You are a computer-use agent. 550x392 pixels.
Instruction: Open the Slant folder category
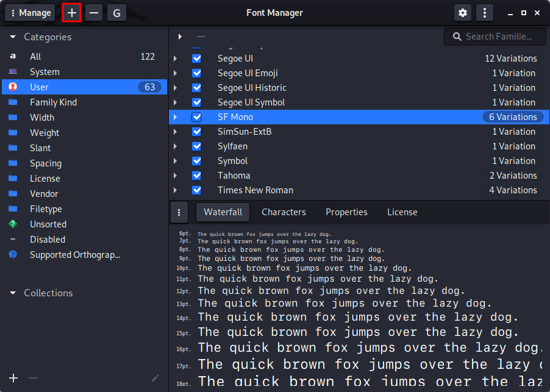(x=84, y=148)
